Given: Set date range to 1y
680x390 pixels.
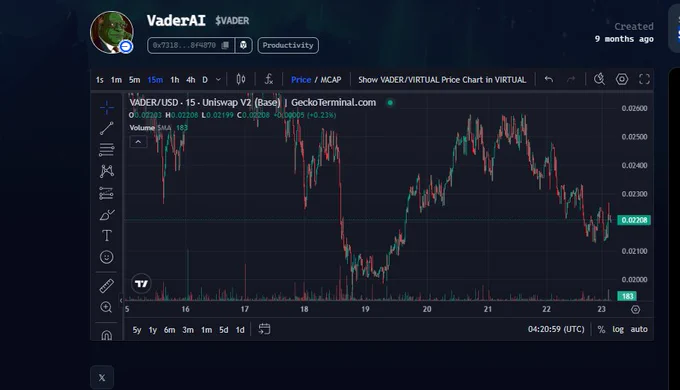Looking at the screenshot, I should point(153,330).
